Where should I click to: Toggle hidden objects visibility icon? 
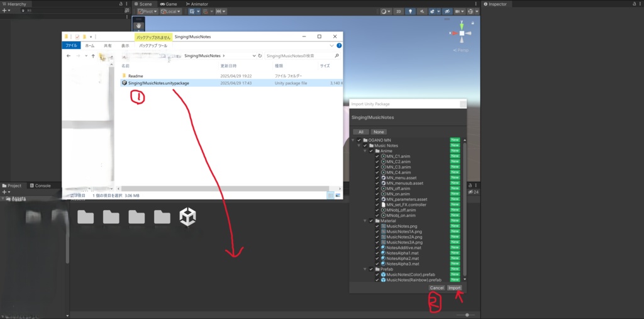coord(447,11)
